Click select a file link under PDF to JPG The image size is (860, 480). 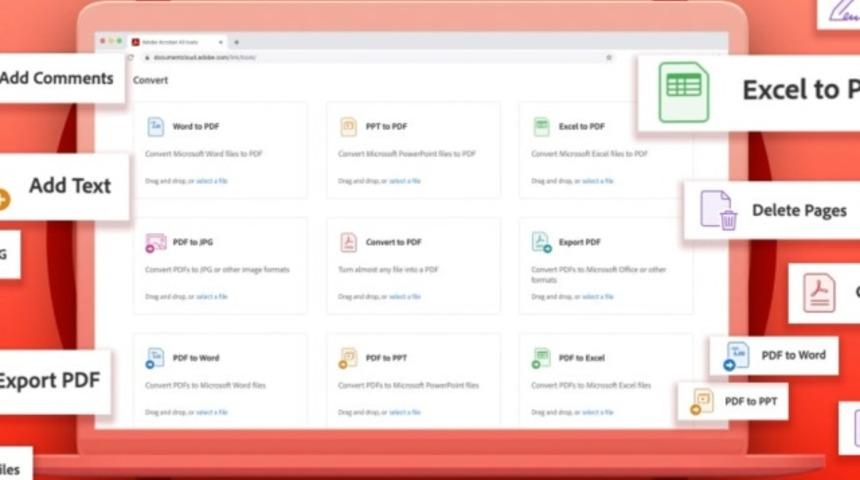click(212, 297)
